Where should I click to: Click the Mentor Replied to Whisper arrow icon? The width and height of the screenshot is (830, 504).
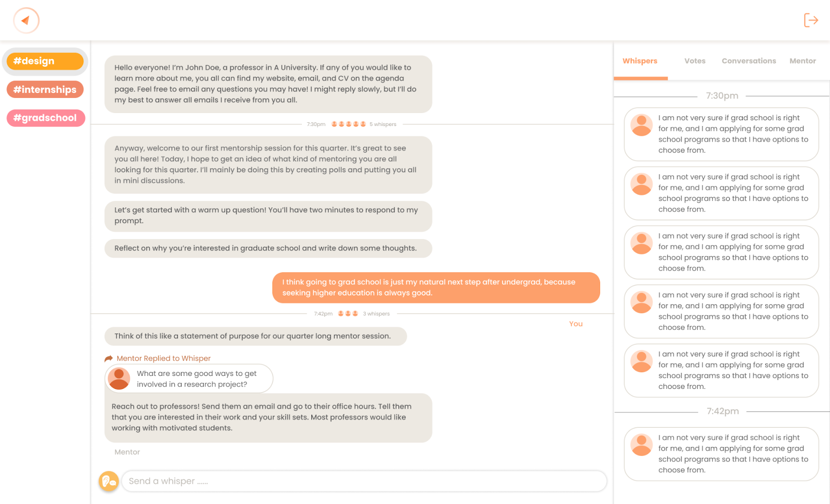pos(108,358)
